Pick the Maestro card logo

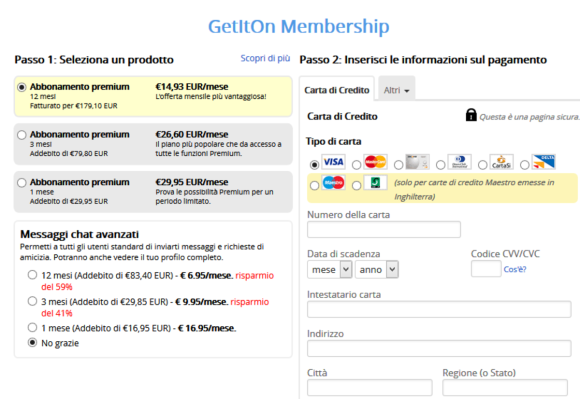pyautogui.click(x=333, y=182)
